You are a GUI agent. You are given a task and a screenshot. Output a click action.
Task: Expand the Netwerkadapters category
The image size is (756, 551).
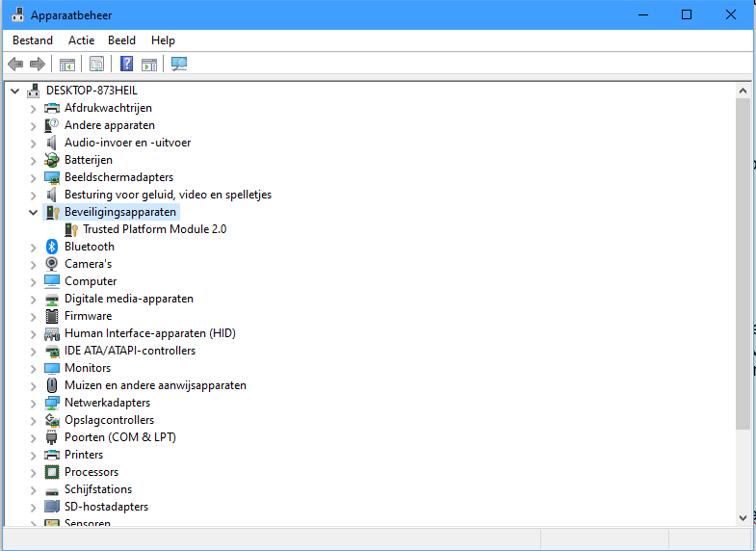(x=33, y=403)
